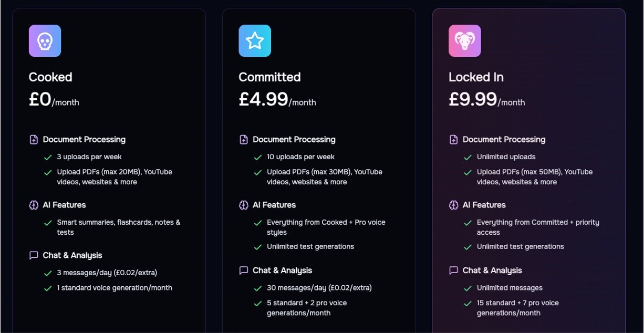Click checkmark beside Unlimited messages
644x333 pixels.
click(x=468, y=288)
